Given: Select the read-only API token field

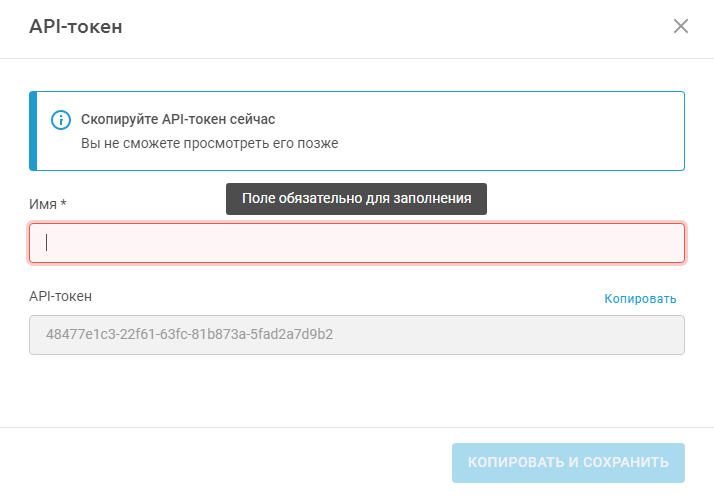Looking at the screenshot, I should click(357, 335).
